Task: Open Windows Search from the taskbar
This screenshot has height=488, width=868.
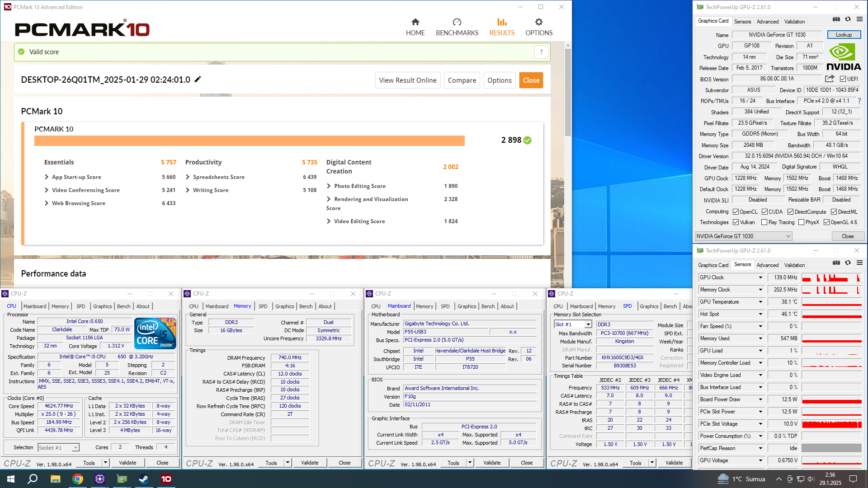Action: 33,479
